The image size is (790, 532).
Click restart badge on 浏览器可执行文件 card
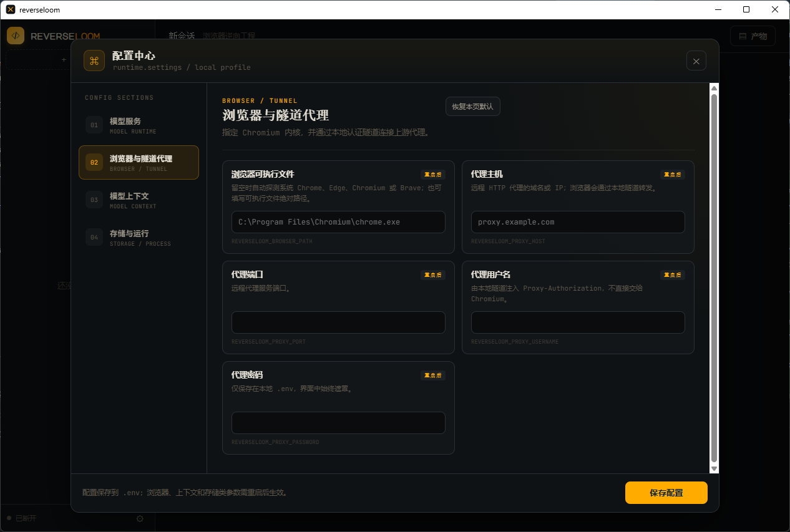click(x=433, y=175)
